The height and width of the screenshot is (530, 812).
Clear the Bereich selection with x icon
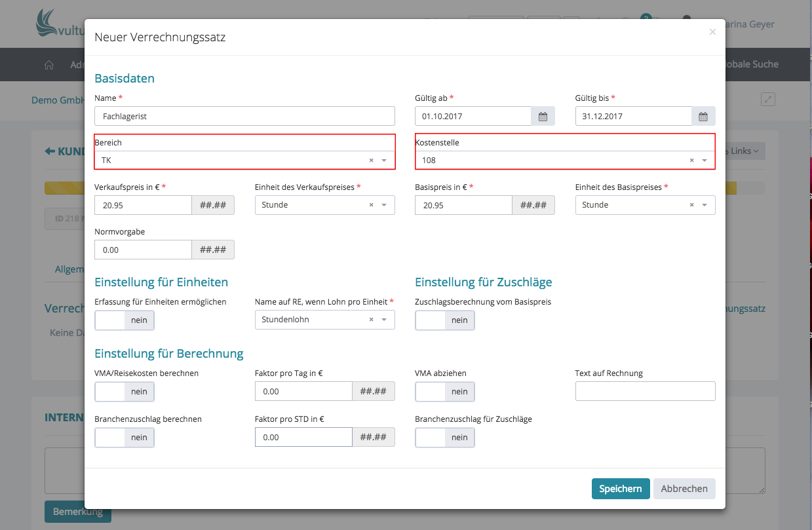click(x=371, y=161)
